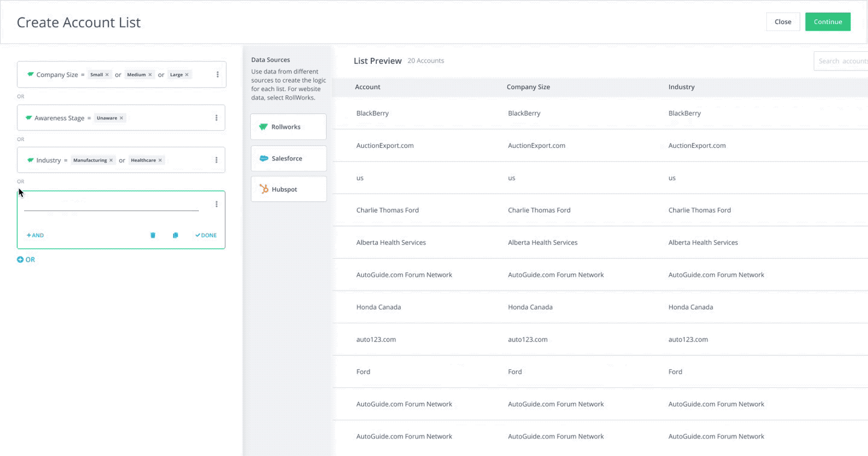The width and height of the screenshot is (868, 456).
Task: Click the 20 Accounts count label
Action: pos(426,61)
